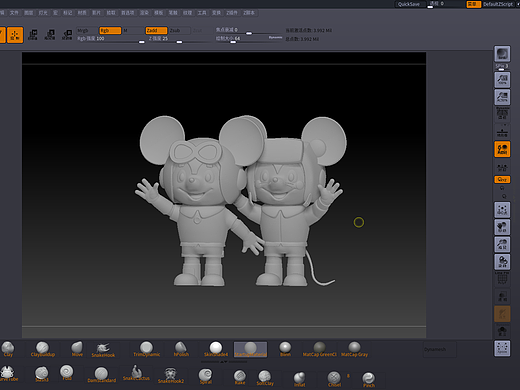Click the orange menus button beside DefaultZScript
The width and height of the screenshot is (520, 390).
coord(473,4)
